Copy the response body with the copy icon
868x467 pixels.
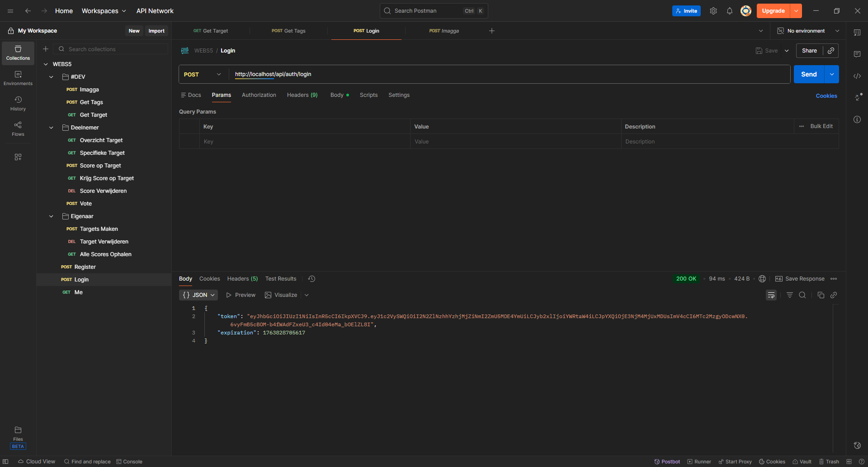pos(821,295)
